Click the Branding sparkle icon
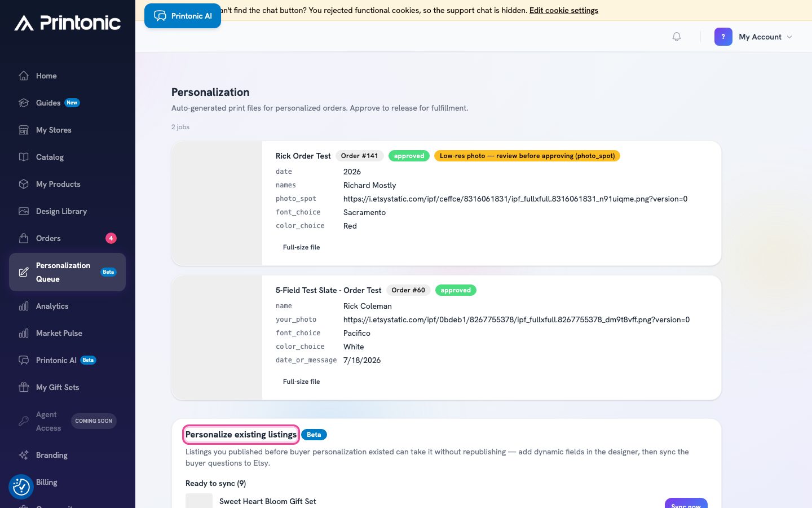The height and width of the screenshot is (508, 812). (24, 455)
